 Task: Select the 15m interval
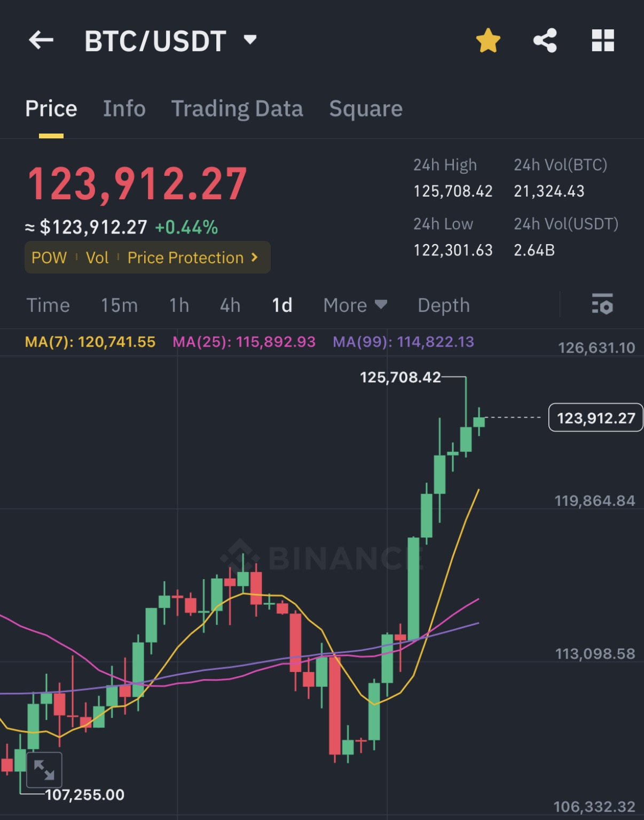click(120, 305)
